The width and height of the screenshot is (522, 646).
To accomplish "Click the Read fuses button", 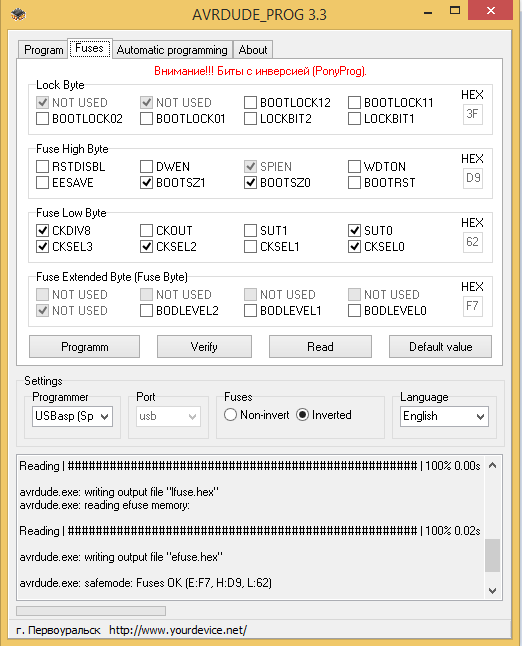I will pos(320,347).
